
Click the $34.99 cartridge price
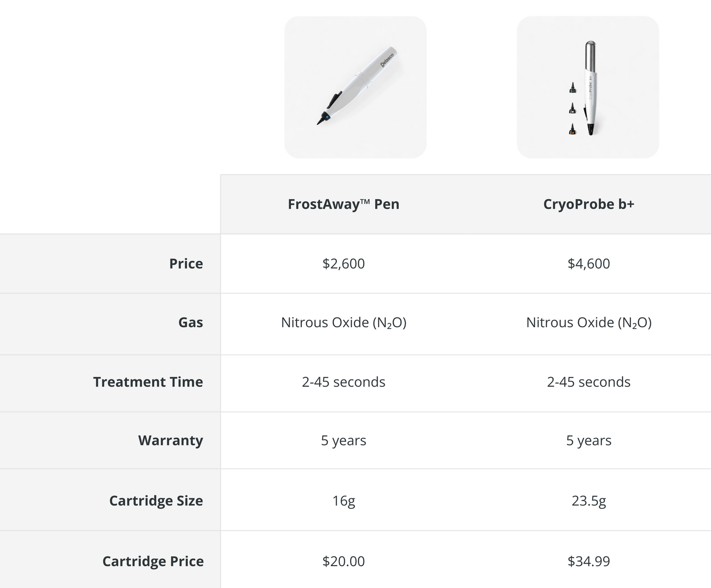pos(589,561)
